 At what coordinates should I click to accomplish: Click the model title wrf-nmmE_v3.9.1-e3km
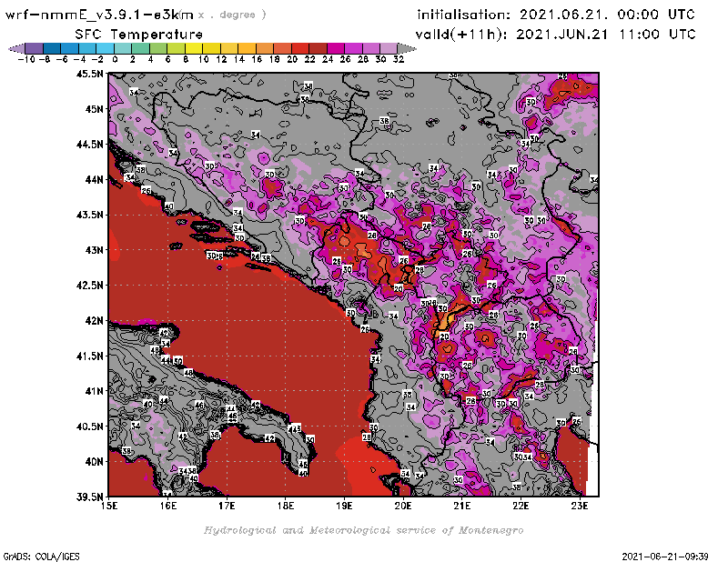(x=99, y=15)
